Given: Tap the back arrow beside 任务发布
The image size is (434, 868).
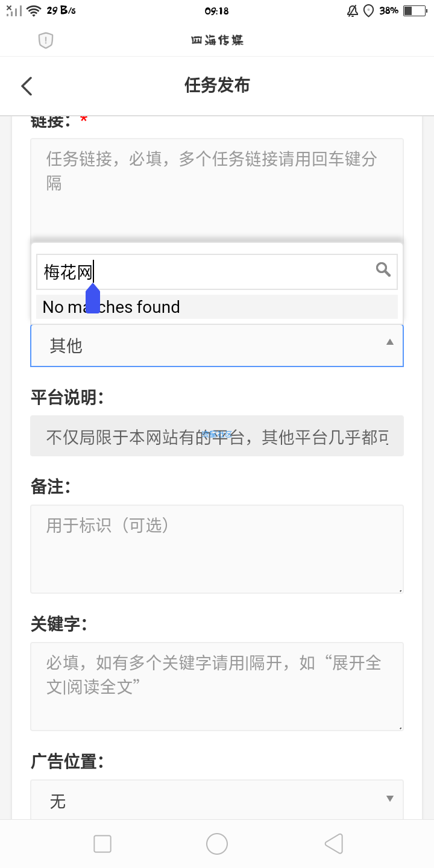Looking at the screenshot, I should [27, 86].
